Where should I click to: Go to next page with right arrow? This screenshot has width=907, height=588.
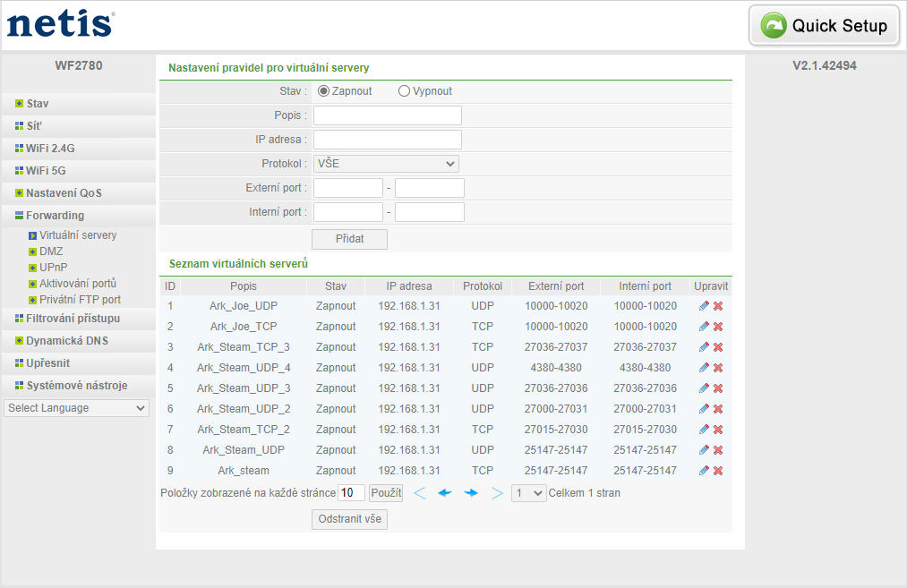coord(471,493)
